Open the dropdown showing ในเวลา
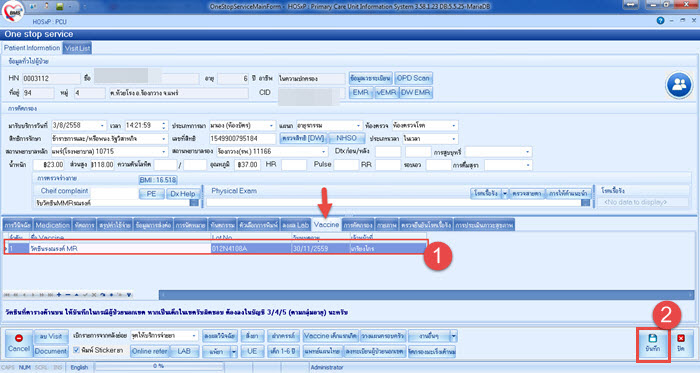The width and height of the screenshot is (700, 373). (454, 139)
